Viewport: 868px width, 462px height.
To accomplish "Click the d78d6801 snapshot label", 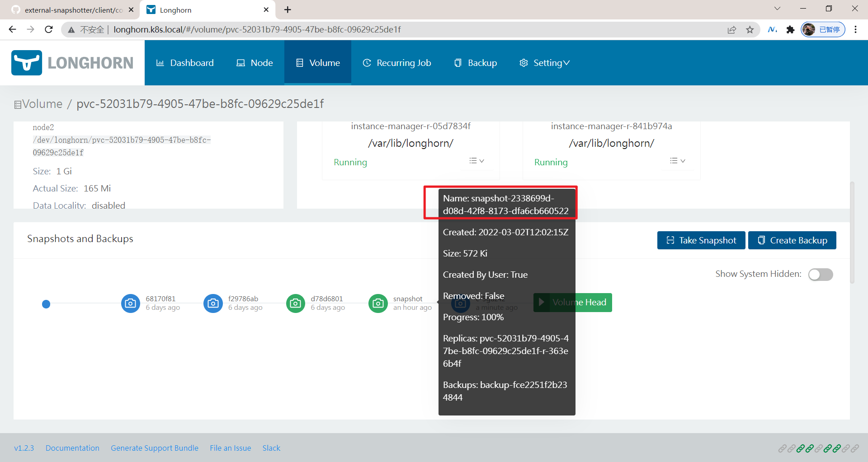I will click(327, 299).
